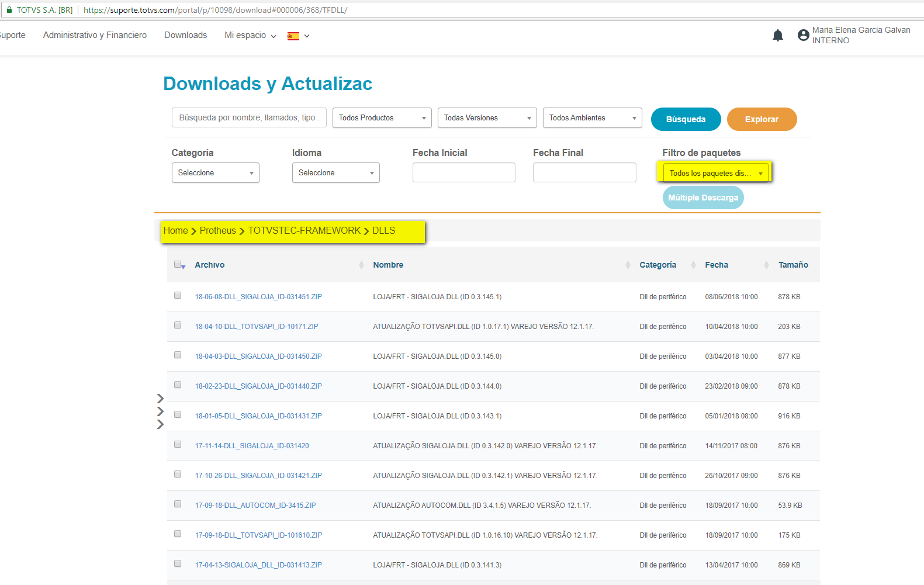This screenshot has width=924, height=585.
Task: Click the Explorar button
Action: point(762,119)
